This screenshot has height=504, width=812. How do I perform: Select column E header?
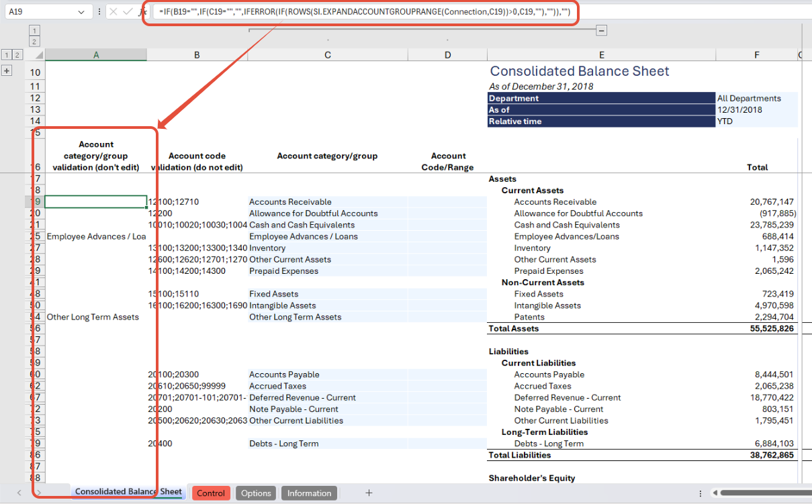pyautogui.click(x=601, y=55)
